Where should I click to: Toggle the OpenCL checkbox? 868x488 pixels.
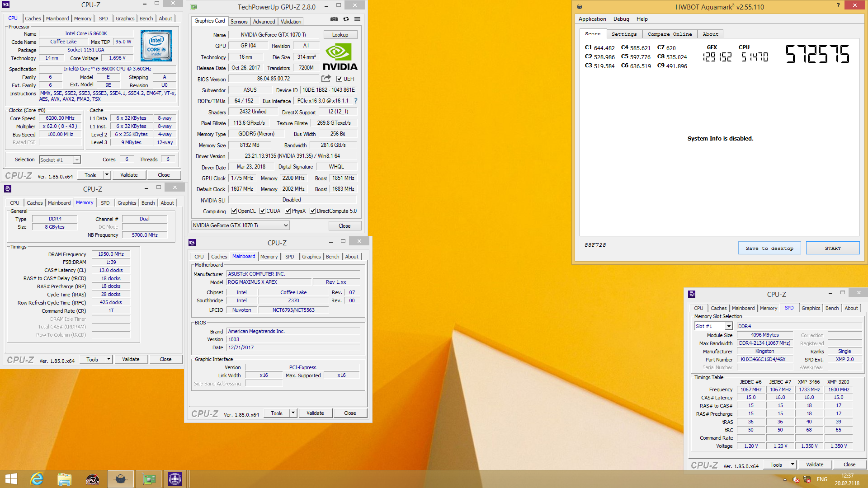[x=234, y=211]
